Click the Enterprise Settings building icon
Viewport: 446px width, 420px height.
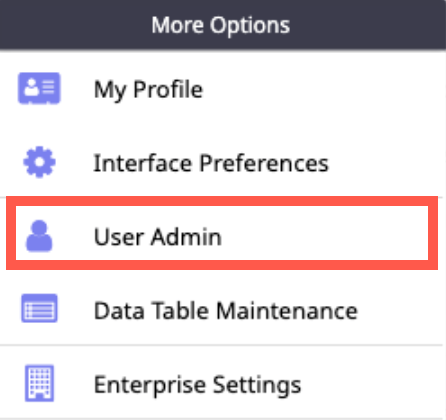pyautogui.click(x=39, y=383)
